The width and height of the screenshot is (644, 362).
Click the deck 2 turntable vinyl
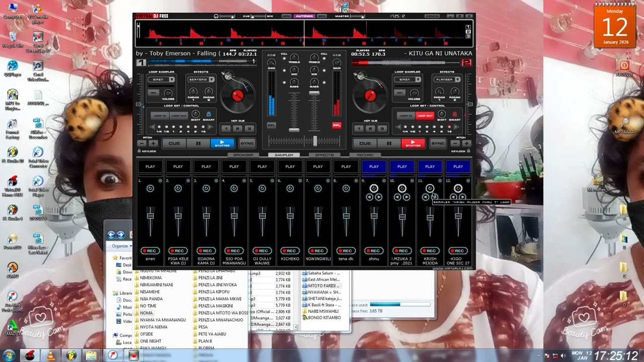[369, 96]
